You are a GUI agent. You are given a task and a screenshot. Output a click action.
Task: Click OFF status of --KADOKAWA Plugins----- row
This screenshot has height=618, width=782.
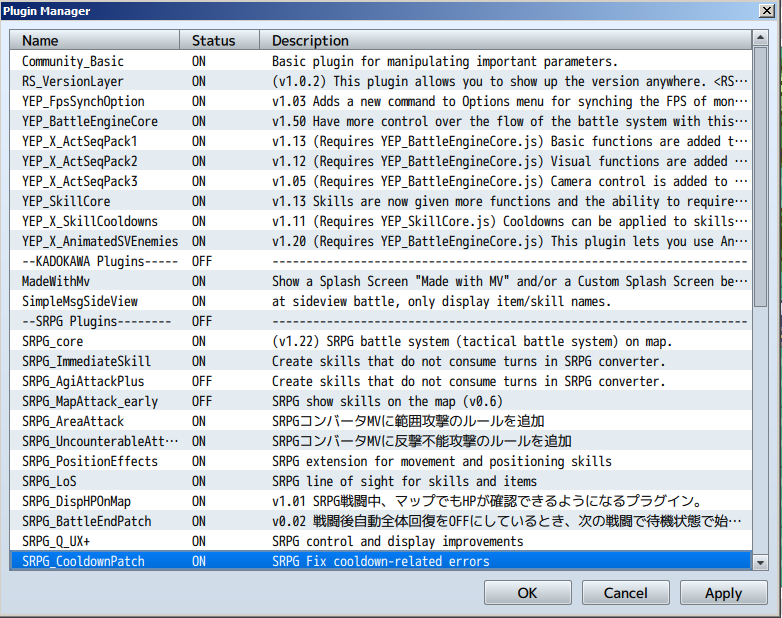(202, 261)
